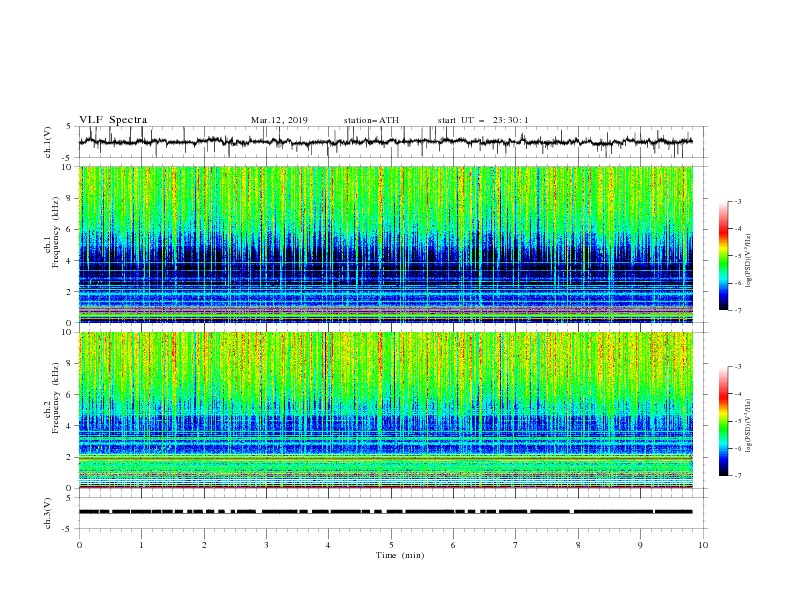
Task: Click the "1" tick on the time axis
Action: point(141,545)
